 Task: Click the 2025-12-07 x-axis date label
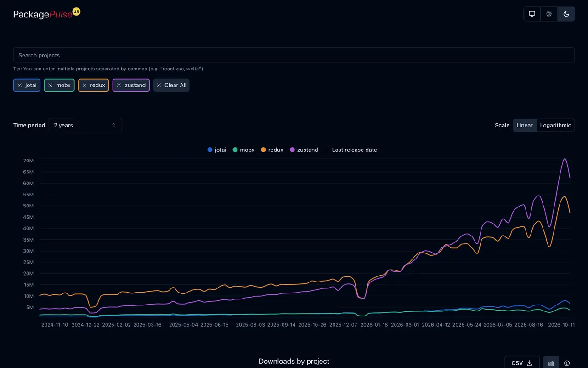click(x=343, y=324)
